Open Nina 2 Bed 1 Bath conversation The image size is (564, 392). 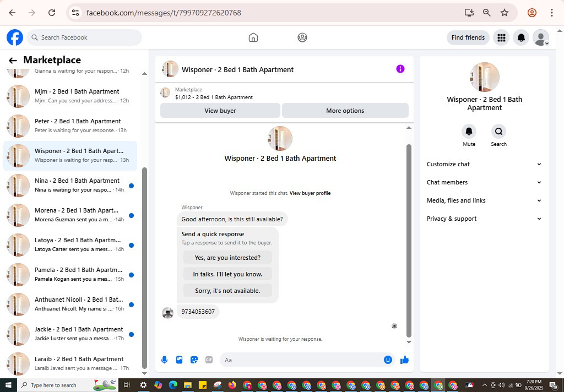pos(70,185)
